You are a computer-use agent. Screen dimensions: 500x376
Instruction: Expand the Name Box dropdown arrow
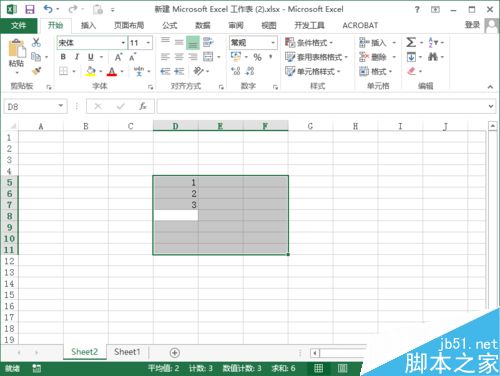pos(61,106)
